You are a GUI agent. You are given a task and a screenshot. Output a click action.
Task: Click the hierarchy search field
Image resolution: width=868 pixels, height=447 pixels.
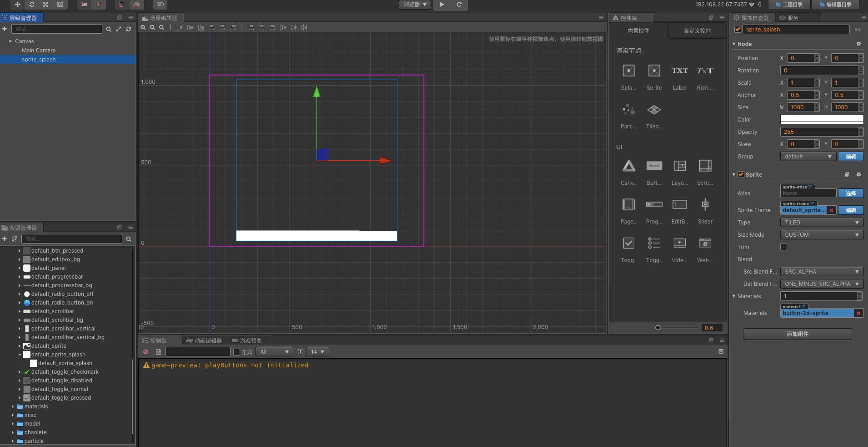tap(57, 29)
